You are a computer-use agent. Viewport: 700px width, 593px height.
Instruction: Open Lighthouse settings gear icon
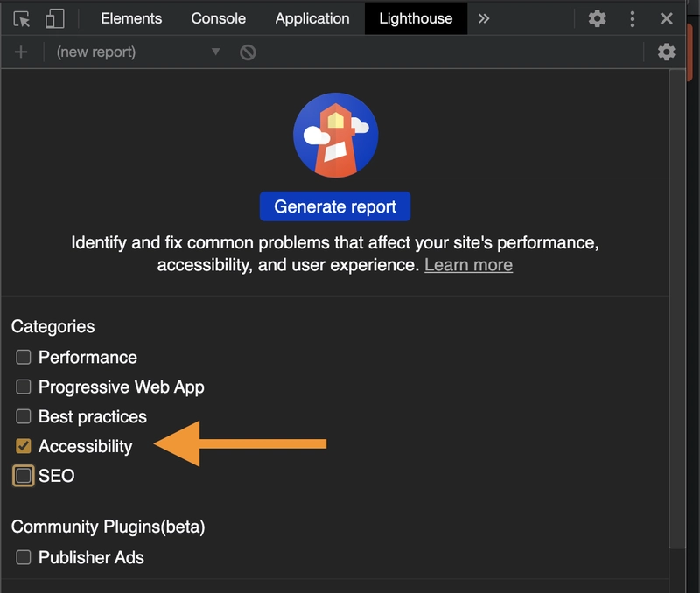[x=667, y=52]
